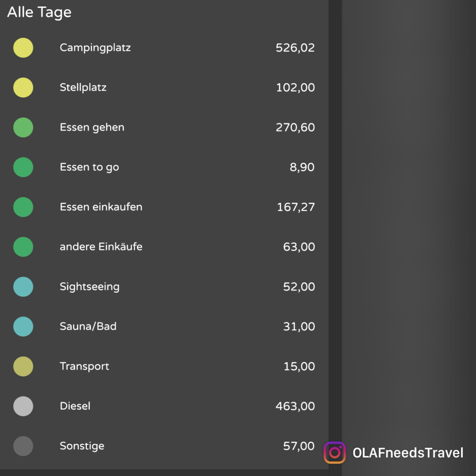
Task: Click the Stellplatz amount 102,00
Action: pyautogui.click(x=295, y=87)
